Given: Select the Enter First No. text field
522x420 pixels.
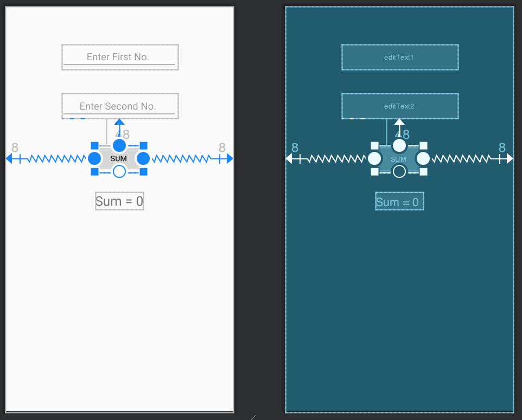Looking at the screenshot, I should pyautogui.click(x=119, y=57).
